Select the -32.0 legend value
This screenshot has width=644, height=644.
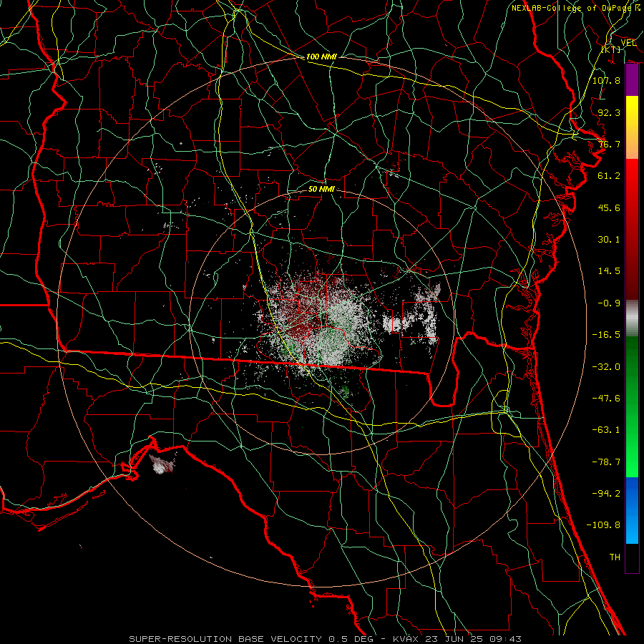pyautogui.click(x=606, y=367)
